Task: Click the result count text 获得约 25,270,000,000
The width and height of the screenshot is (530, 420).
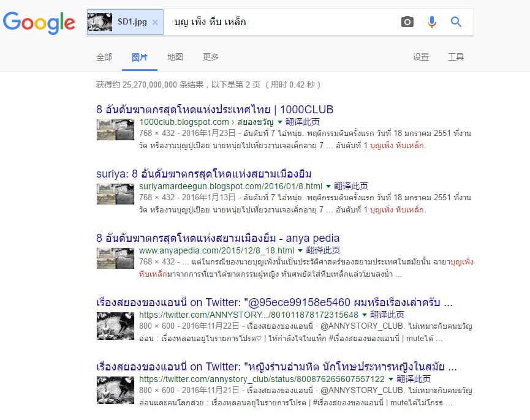Action: pos(208,84)
